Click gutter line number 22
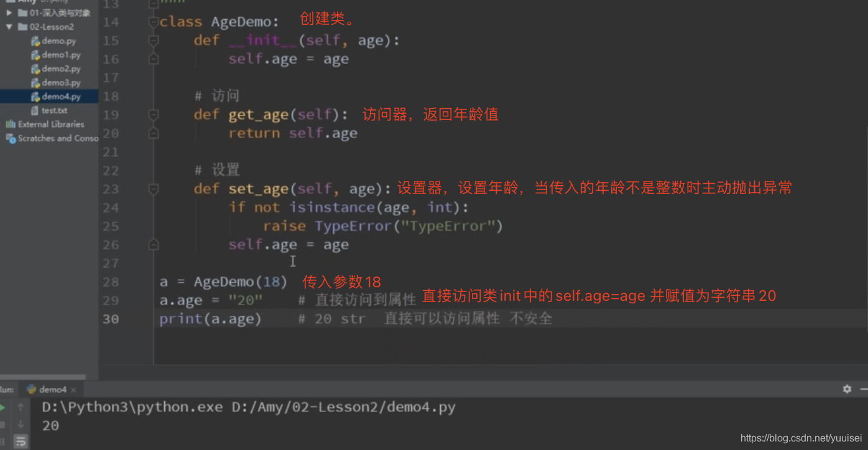Screen dimensions: 868x450 (x=111, y=170)
